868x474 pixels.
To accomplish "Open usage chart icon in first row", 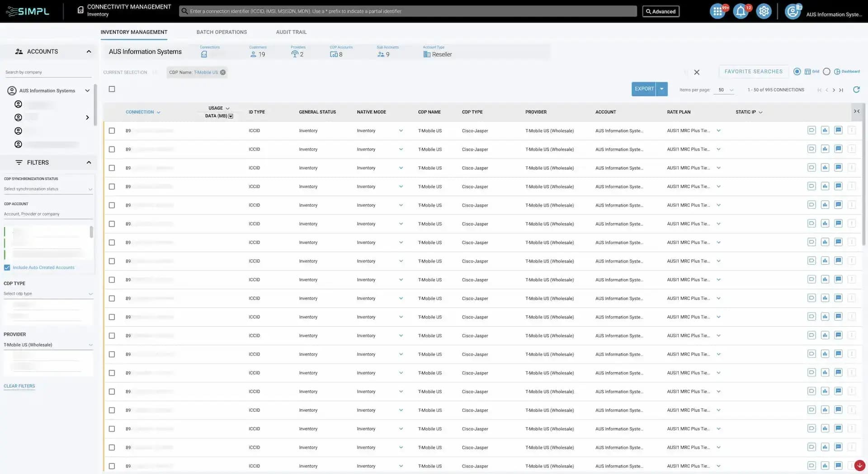I will (x=825, y=130).
